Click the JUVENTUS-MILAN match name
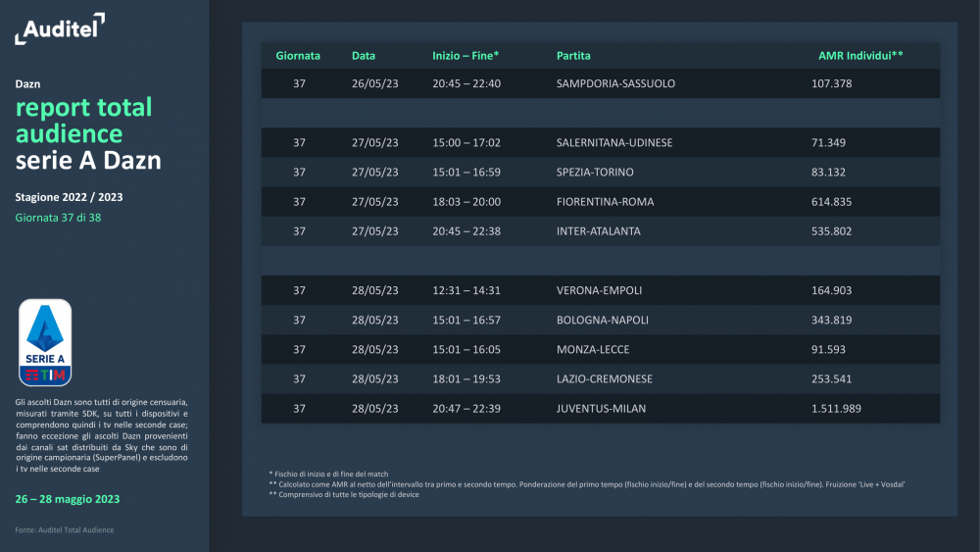Image resolution: width=980 pixels, height=552 pixels. pyautogui.click(x=602, y=409)
